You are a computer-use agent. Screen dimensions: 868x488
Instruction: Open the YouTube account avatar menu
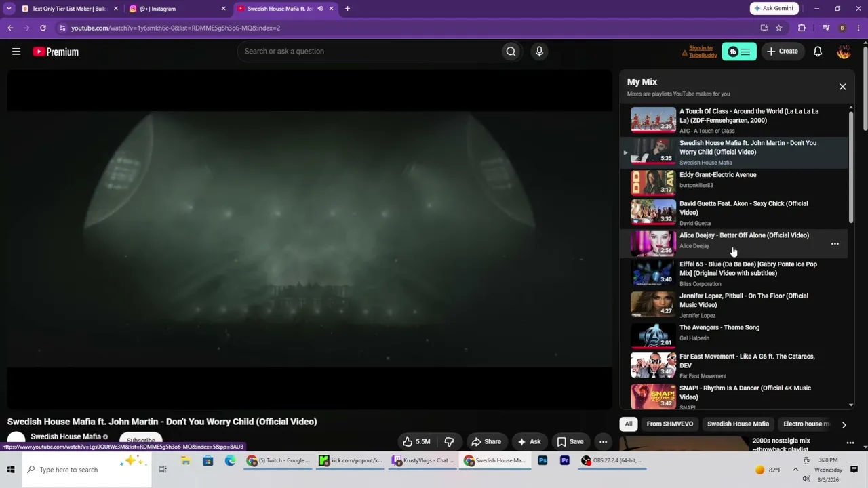(x=844, y=52)
